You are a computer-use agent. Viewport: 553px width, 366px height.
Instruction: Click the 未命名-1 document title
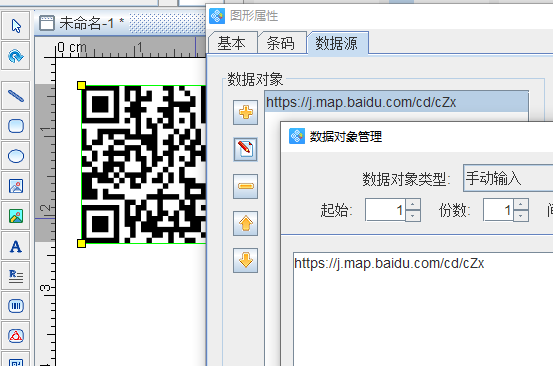(91, 24)
